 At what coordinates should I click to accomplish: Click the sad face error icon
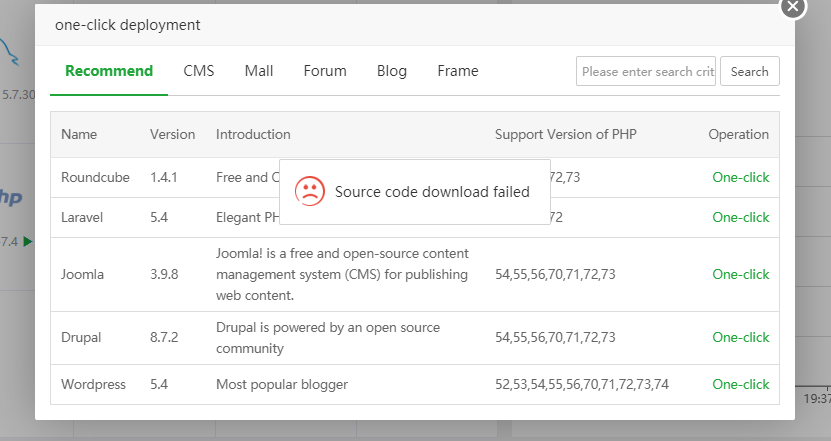(x=310, y=192)
